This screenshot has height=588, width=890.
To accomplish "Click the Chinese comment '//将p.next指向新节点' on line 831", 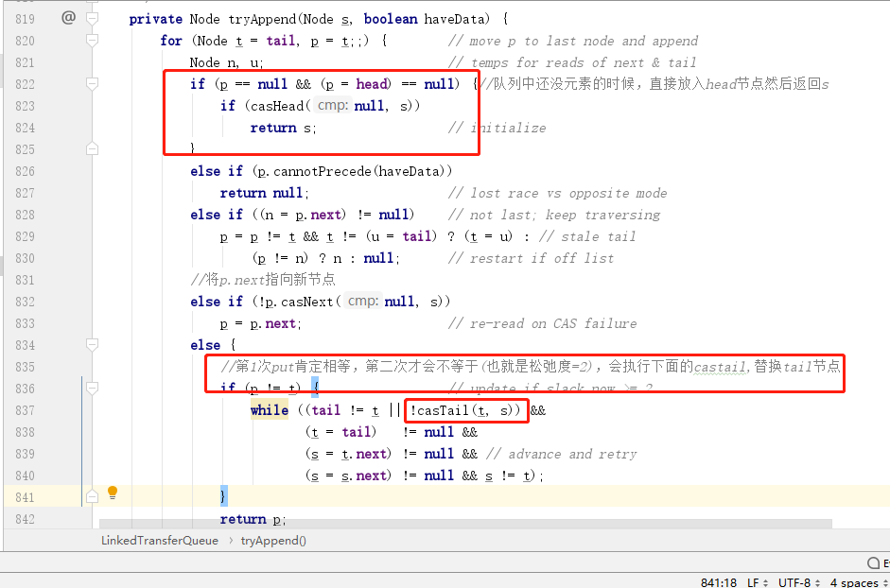I will [x=263, y=280].
